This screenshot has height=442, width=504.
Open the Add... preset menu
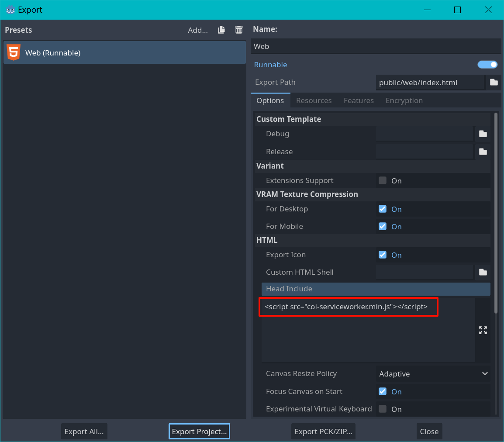(x=197, y=30)
